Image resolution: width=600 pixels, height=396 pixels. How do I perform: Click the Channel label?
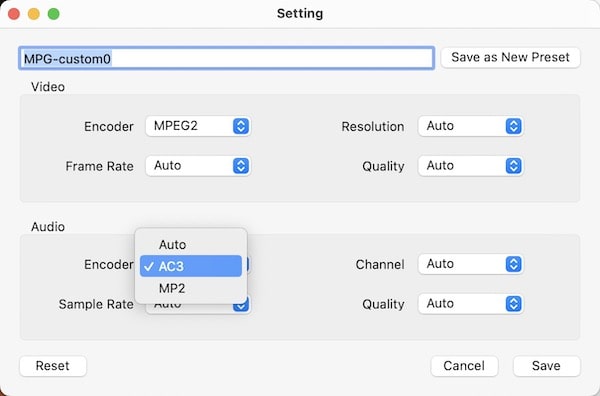(x=380, y=264)
